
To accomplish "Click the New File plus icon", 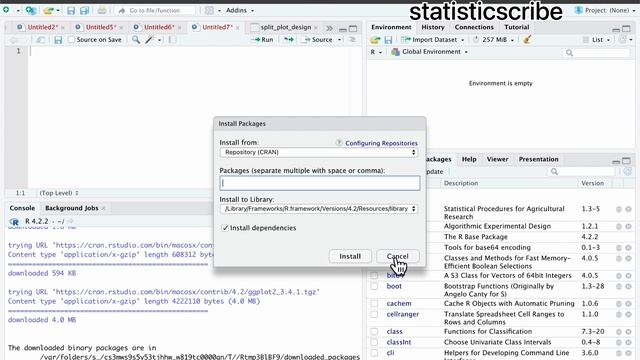I will (7, 10).
